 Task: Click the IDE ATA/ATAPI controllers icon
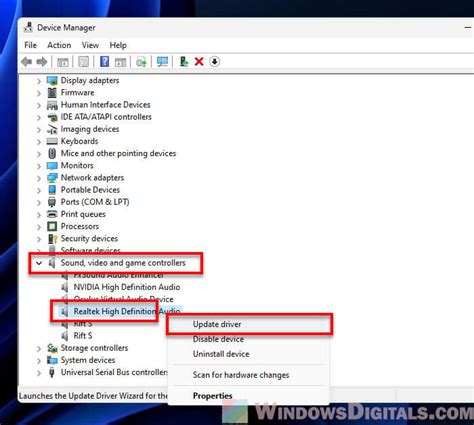coord(52,117)
